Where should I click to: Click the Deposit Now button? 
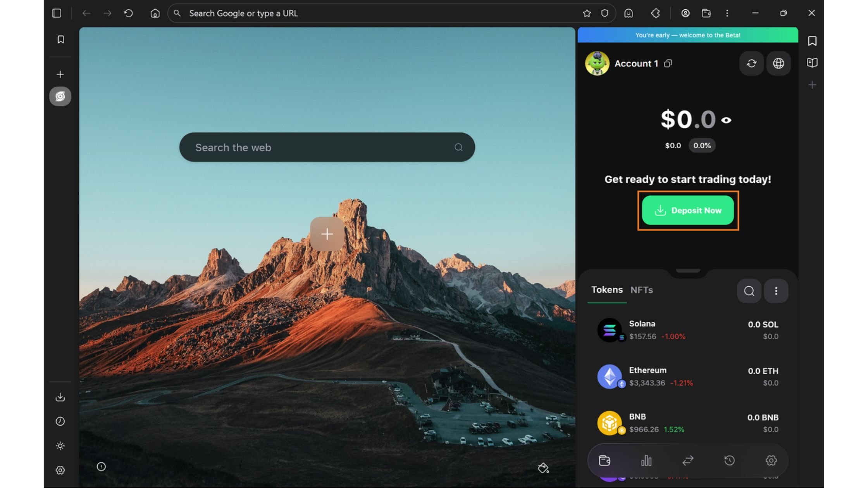[x=688, y=210]
